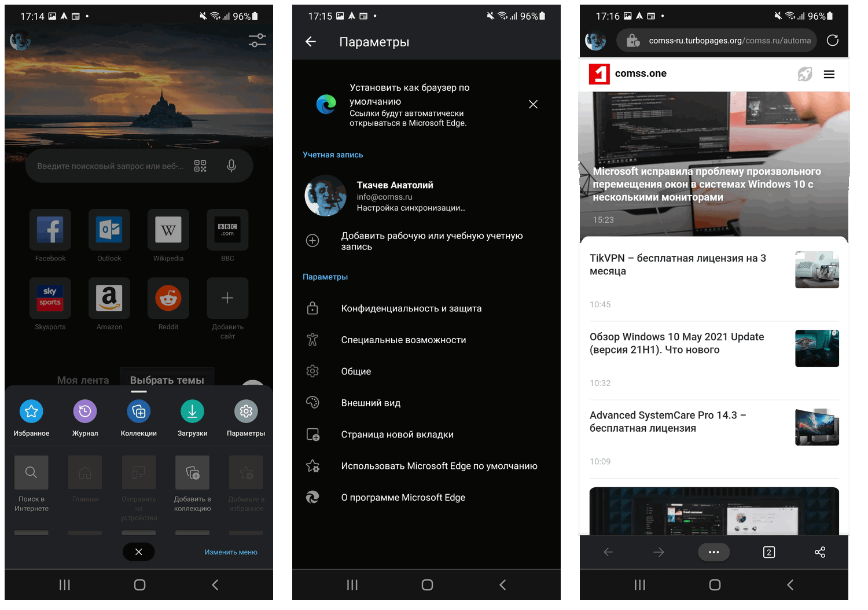Go forward in the browser toolbar
Screen dimensions: 868x610
pyautogui.click(x=659, y=552)
